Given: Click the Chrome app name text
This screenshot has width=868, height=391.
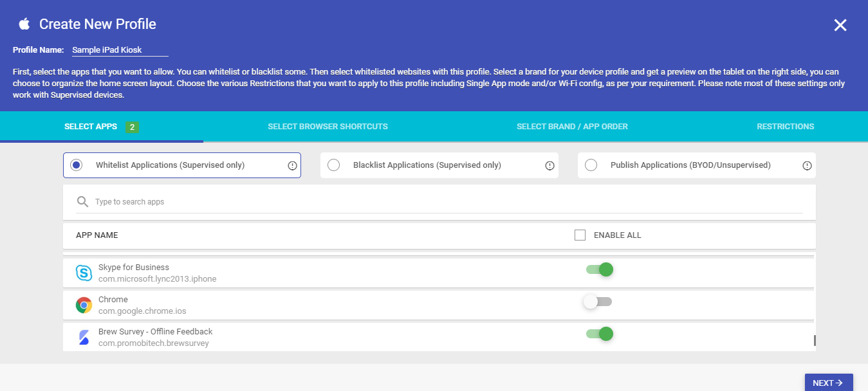Looking at the screenshot, I should pos(113,300).
